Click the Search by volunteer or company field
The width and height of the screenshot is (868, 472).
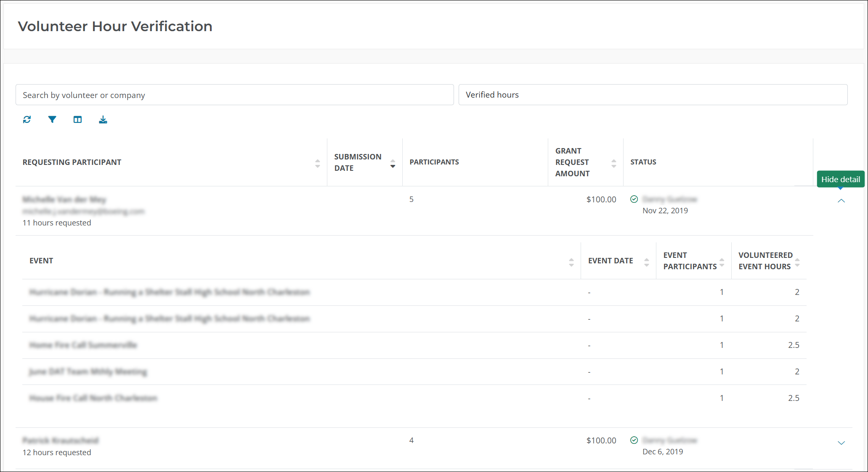click(x=234, y=95)
